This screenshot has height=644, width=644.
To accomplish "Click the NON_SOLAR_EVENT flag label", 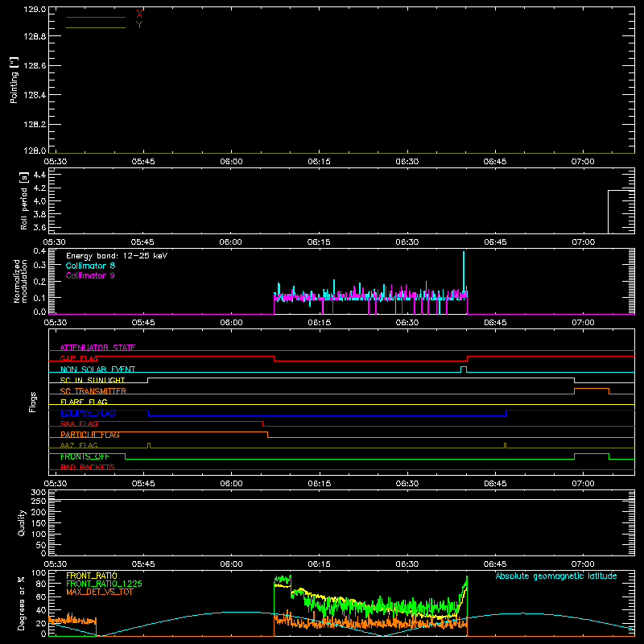I will click(x=97, y=369).
